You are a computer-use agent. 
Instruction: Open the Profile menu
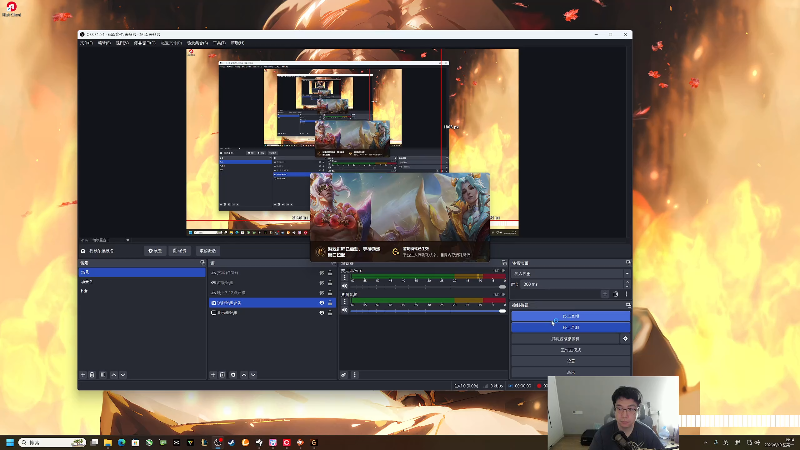pos(171,43)
